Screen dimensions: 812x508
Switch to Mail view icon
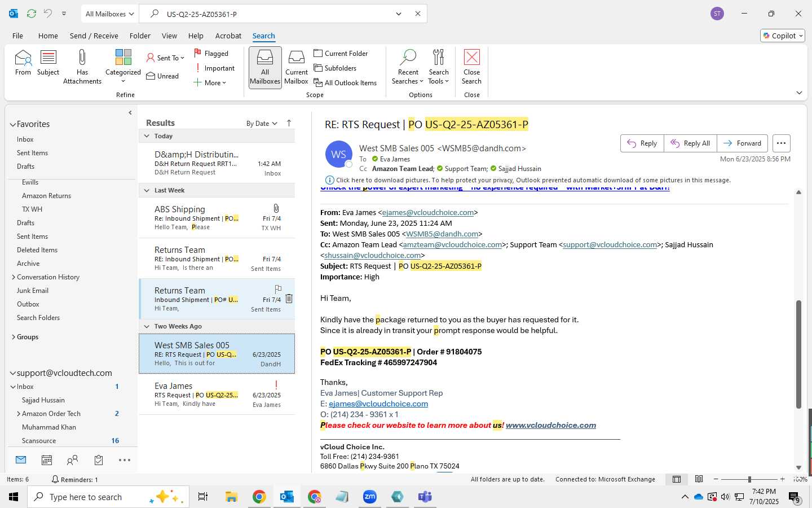click(x=21, y=460)
